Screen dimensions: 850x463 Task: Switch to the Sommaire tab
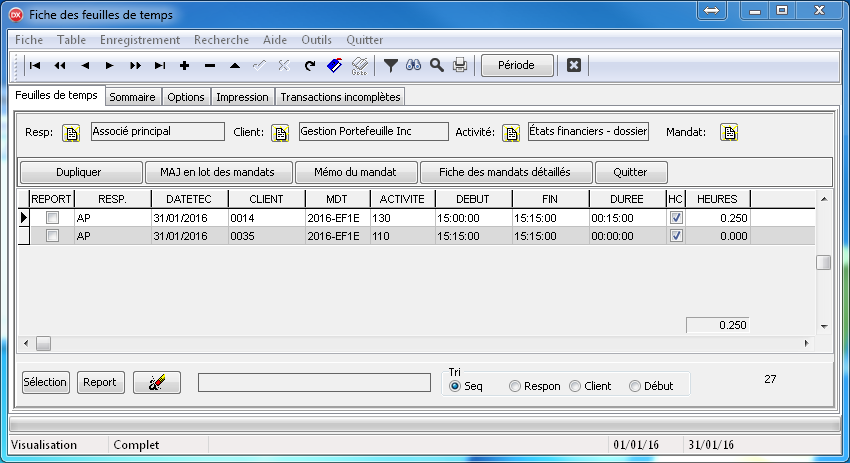coord(132,97)
